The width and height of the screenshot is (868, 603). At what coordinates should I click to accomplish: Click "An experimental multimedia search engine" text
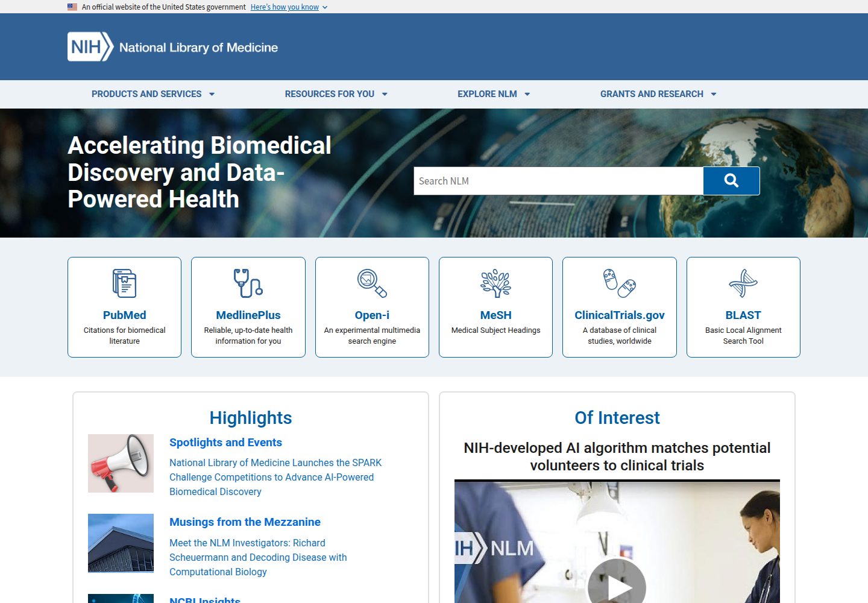click(372, 335)
